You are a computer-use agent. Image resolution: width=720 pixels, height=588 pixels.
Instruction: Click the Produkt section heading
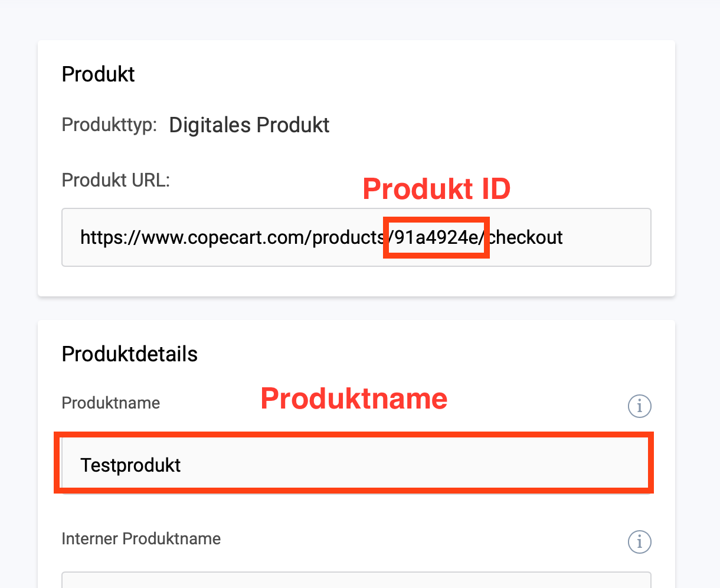click(x=98, y=74)
